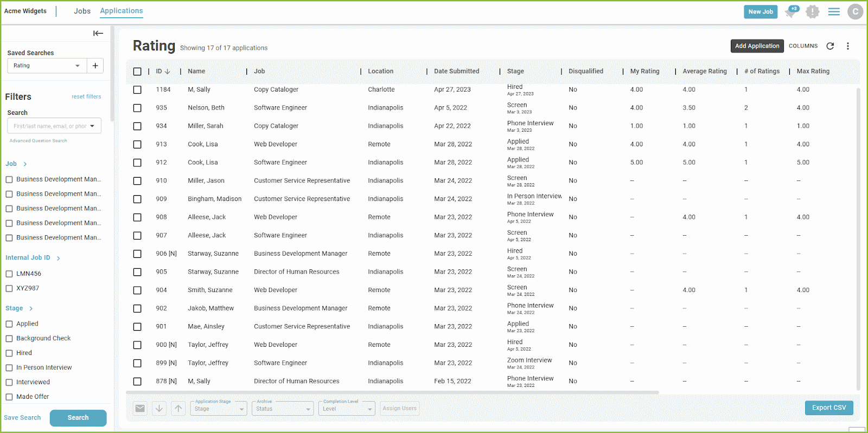Refresh the applications list
This screenshot has width=868, height=433.
[830, 46]
